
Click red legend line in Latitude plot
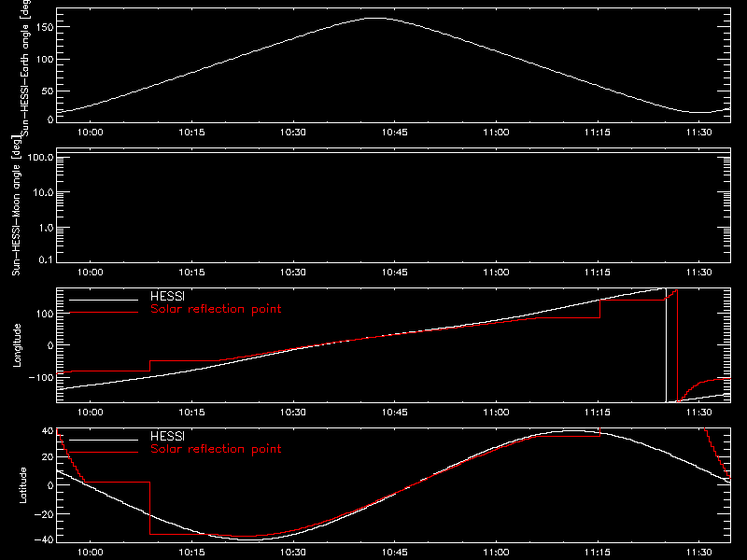[104, 453]
